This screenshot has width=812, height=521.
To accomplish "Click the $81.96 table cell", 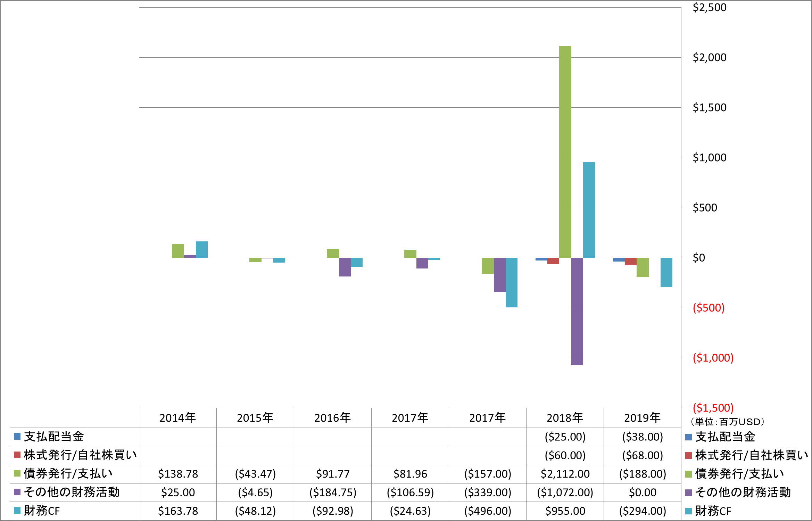I will click(x=410, y=474).
